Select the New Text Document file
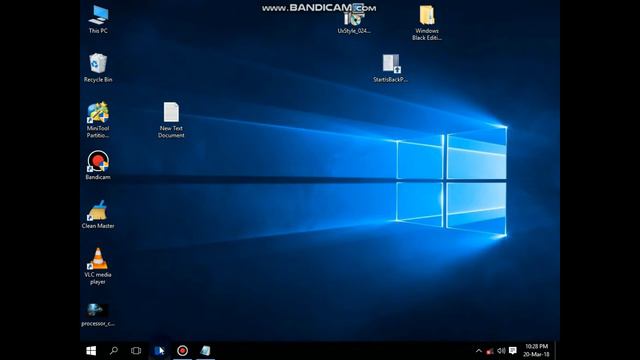Viewport: 640px width, 360px height. [171, 120]
